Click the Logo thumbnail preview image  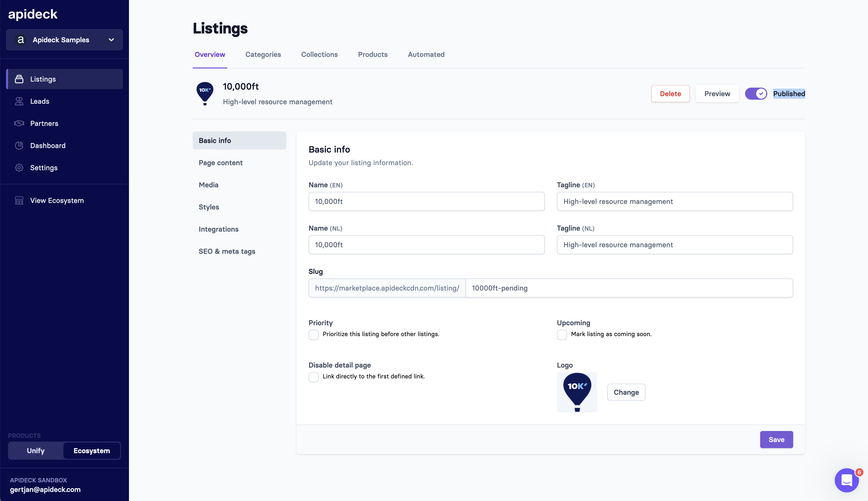577,392
